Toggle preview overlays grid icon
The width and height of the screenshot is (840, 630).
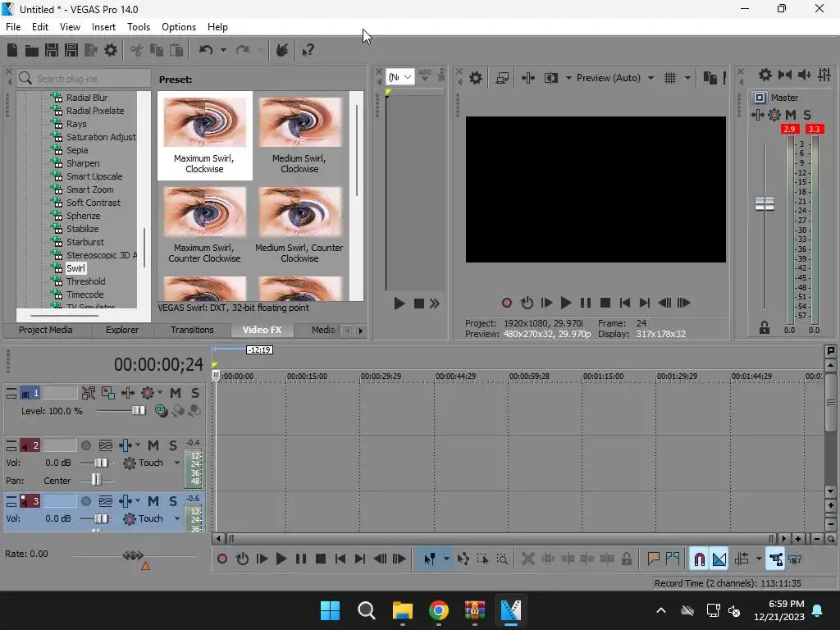tap(670, 78)
